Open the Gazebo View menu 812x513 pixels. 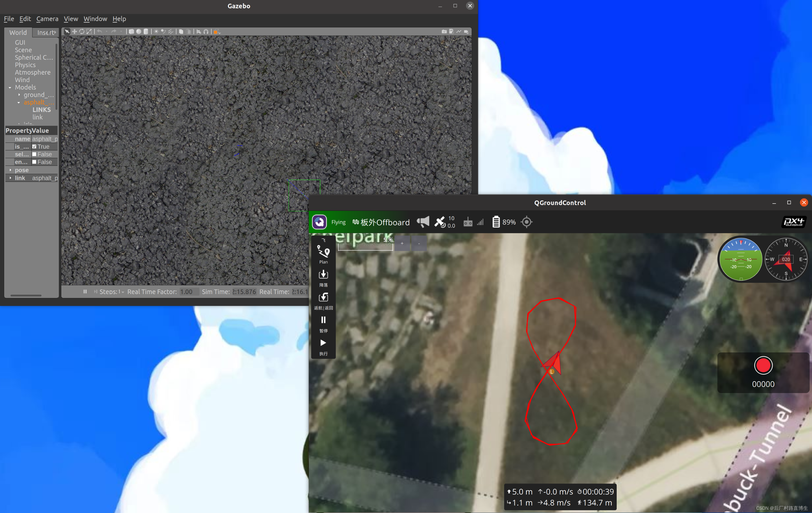click(x=70, y=18)
